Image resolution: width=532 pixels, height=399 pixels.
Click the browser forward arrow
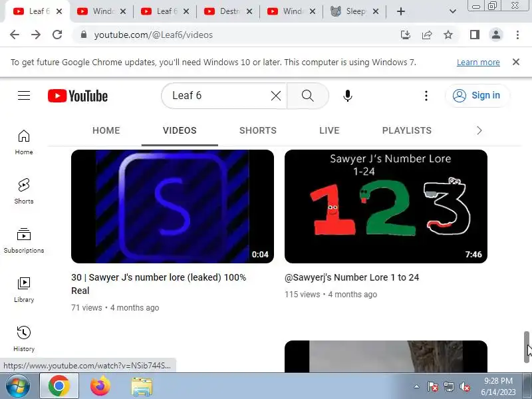point(36,35)
